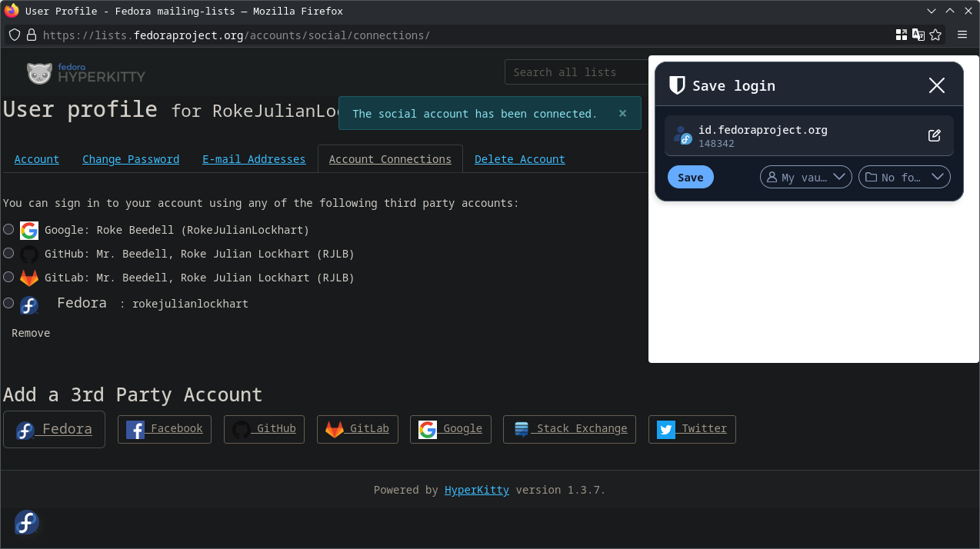Select the Fedora account radio button
Image resolution: width=980 pixels, height=549 pixels.
point(8,303)
